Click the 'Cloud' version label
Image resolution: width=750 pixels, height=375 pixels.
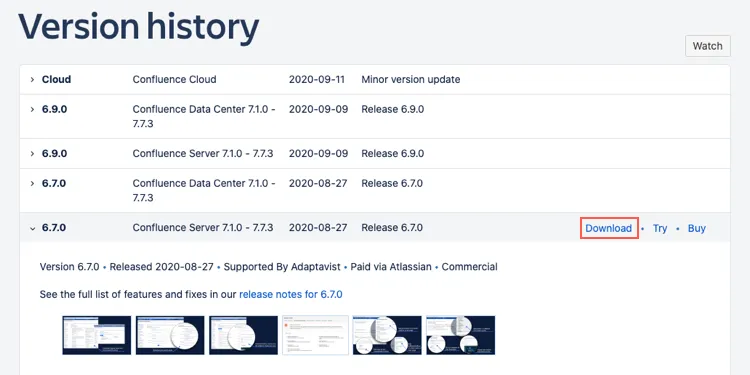(56, 79)
